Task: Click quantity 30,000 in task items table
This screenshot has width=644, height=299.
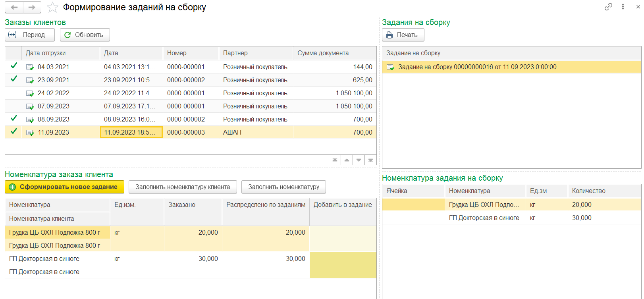Action: [604, 218]
